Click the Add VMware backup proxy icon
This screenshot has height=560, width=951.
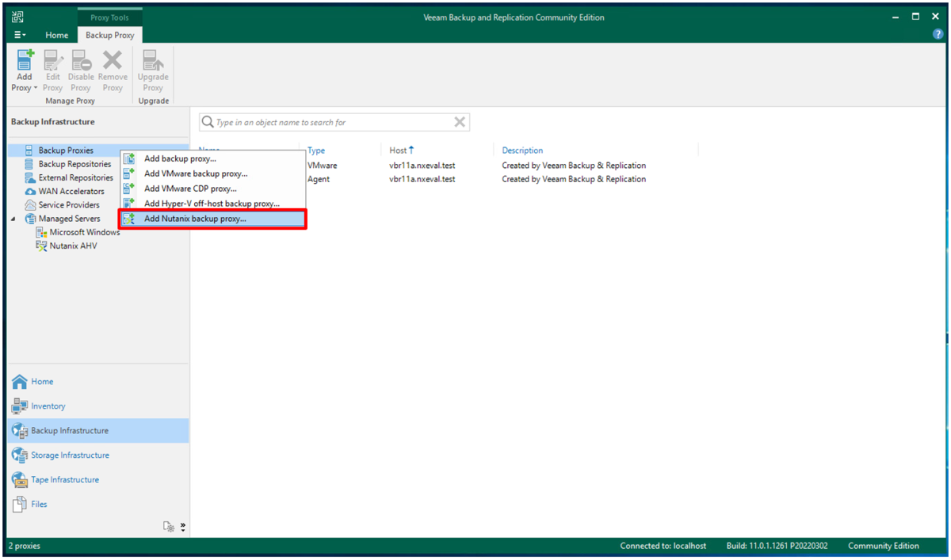tap(129, 173)
